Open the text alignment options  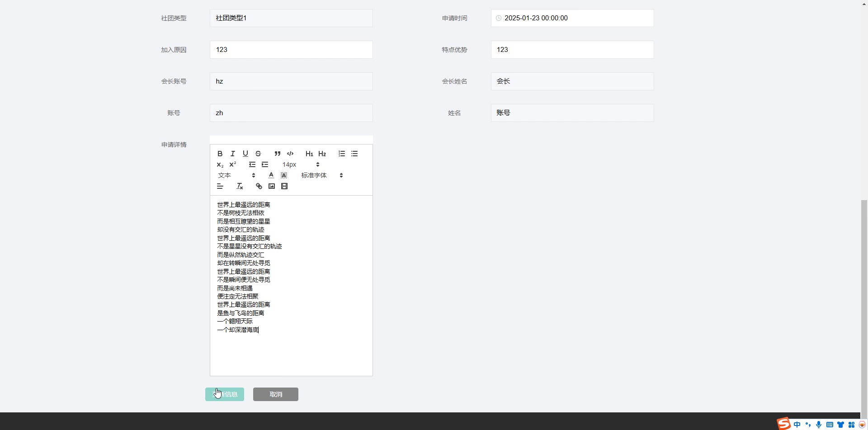220,186
